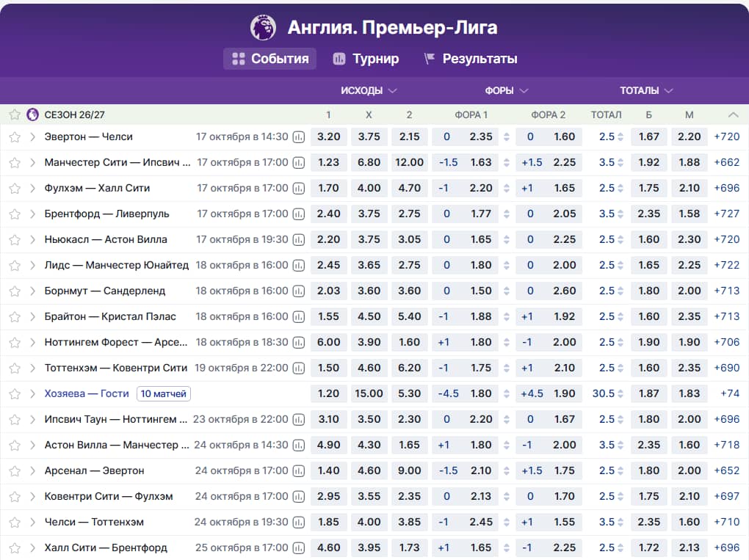Image resolution: width=749 pixels, height=560 pixels.
Task: Favorite the СЕЗОН 26/27 section with star
Action: (x=15, y=114)
